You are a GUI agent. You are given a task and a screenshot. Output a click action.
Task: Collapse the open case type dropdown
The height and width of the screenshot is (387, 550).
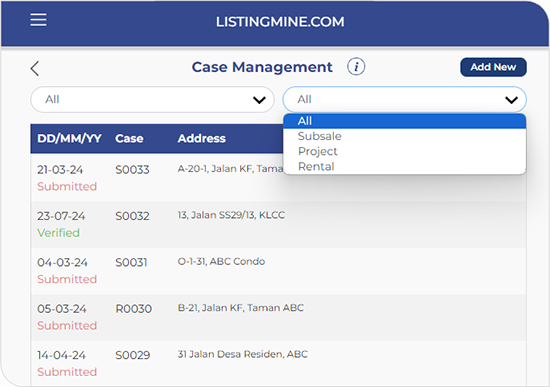point(404,100)
